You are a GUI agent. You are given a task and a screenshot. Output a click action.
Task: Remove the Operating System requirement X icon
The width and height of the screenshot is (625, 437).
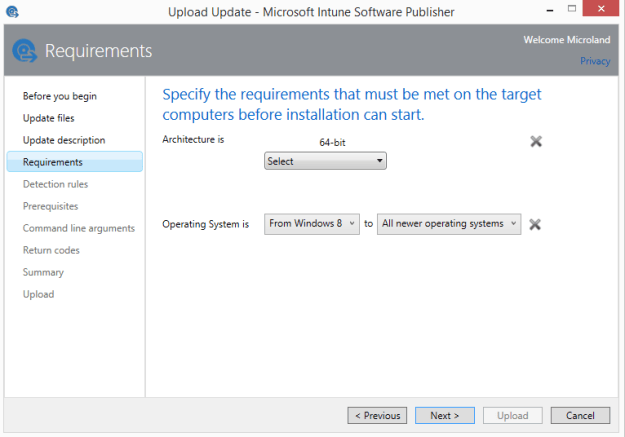click(x=535, y=224)
